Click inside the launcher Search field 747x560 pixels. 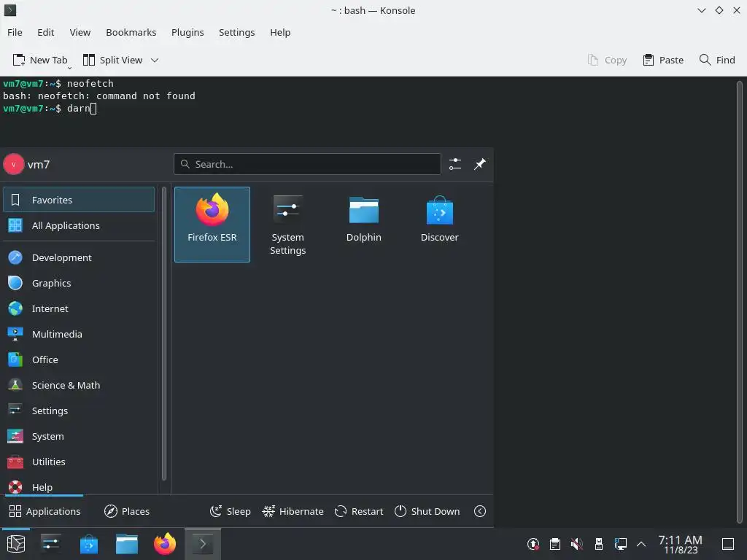[307, 164]
